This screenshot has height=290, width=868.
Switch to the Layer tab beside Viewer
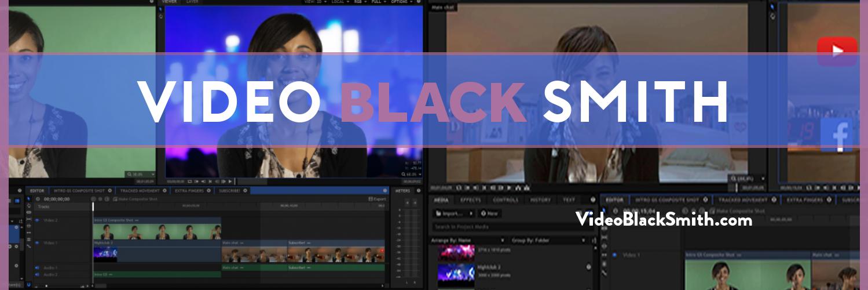pos(192,2)
